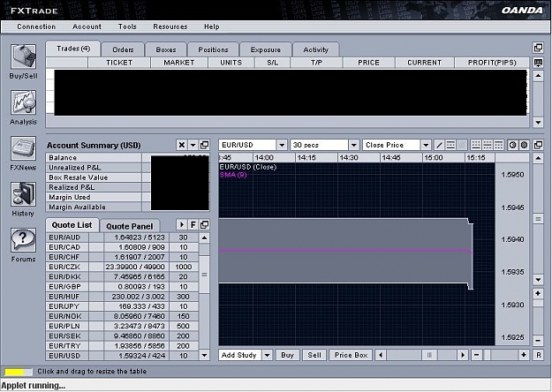Open the Help menu
552x392 pixels.
[x=212, y=26]
